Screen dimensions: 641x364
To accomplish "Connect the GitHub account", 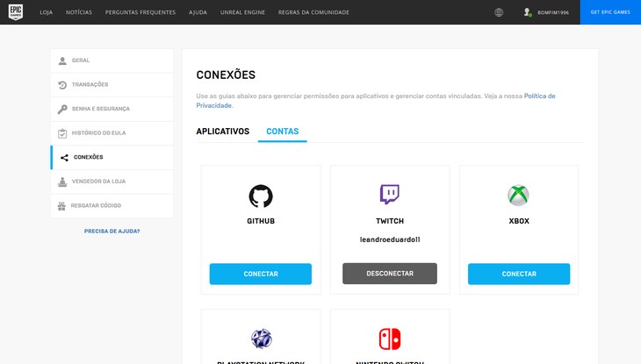I will click(261, 274).
